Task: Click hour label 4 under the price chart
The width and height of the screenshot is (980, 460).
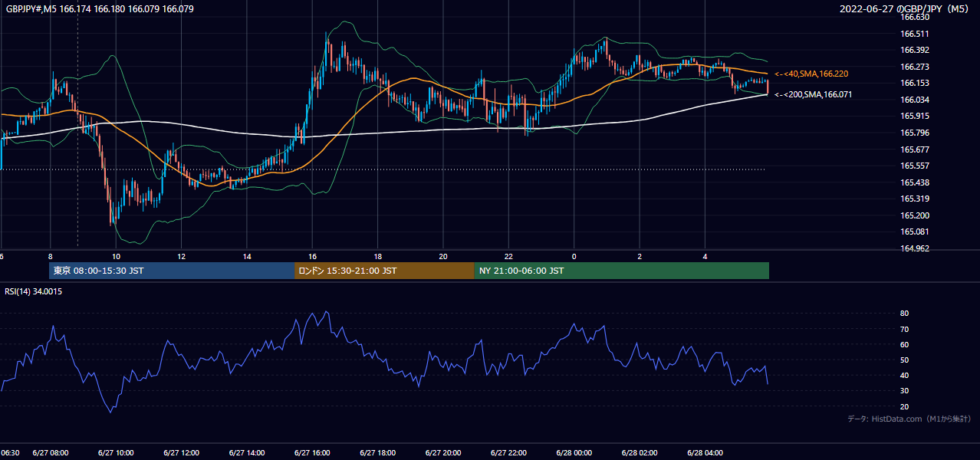Action: [705, 256]
